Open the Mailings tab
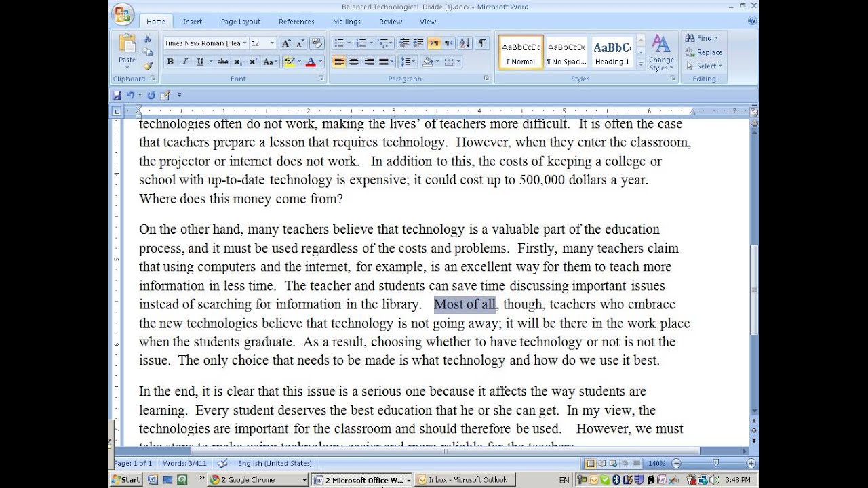868x488 pixels. (x=347, y=22)
